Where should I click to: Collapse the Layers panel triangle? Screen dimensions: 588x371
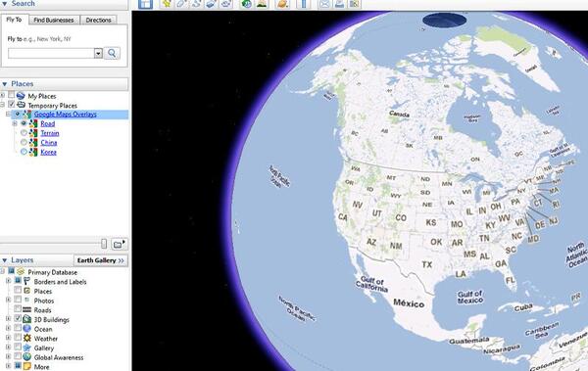[5, 260]
